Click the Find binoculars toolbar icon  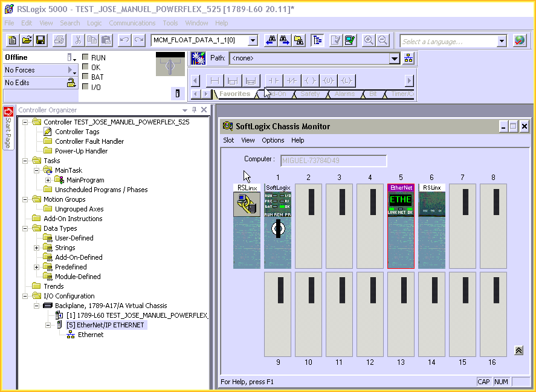pyautogui.click(x=271, y=40)
